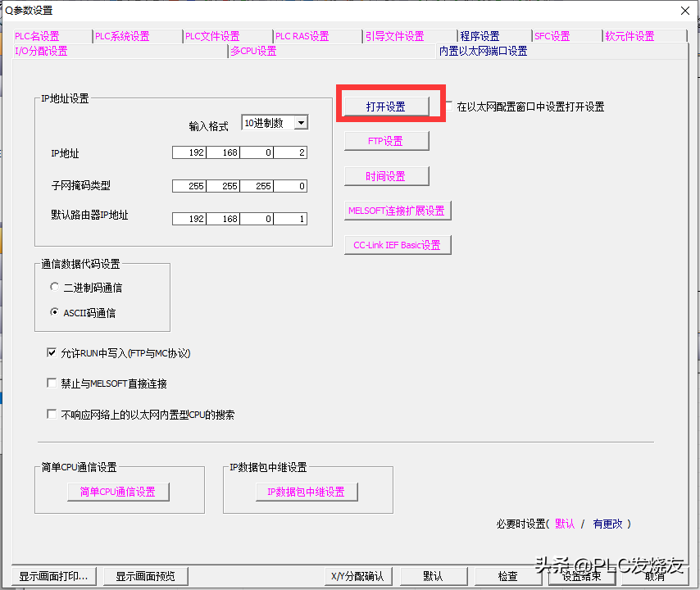Click CC-Link IEF Basic设置 button
The height and width of the screenshot is (590, 700).
(x=397, y=245)
